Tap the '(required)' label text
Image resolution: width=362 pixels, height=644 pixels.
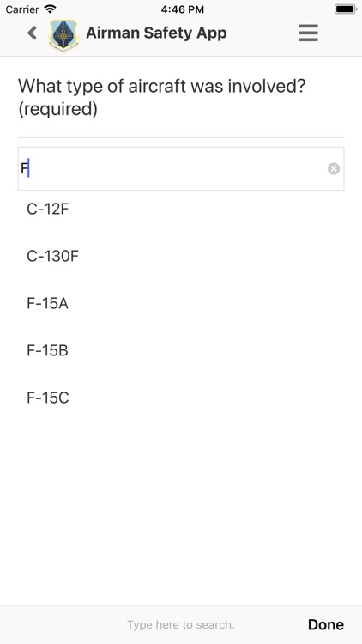click(x=57, y=109)
